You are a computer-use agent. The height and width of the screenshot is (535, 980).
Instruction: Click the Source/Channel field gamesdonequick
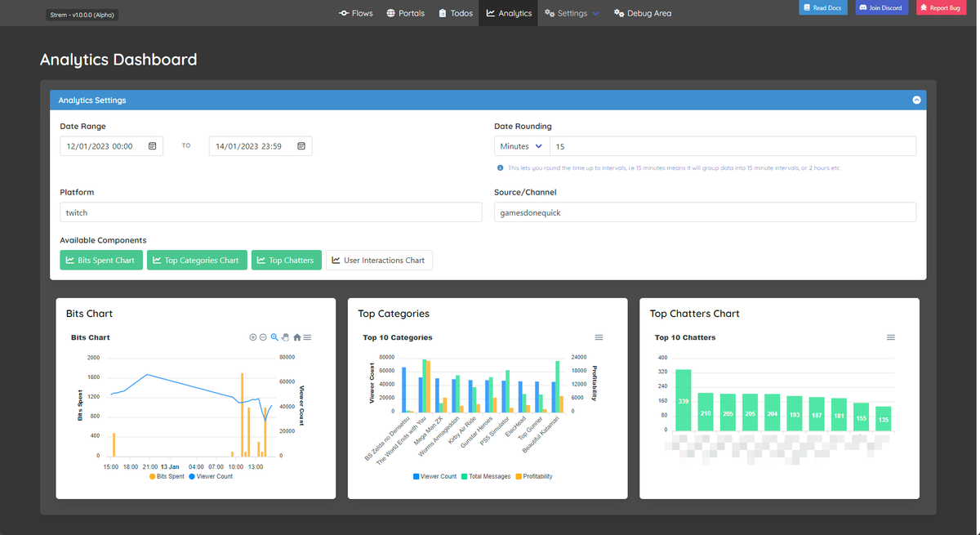point(705,212)
